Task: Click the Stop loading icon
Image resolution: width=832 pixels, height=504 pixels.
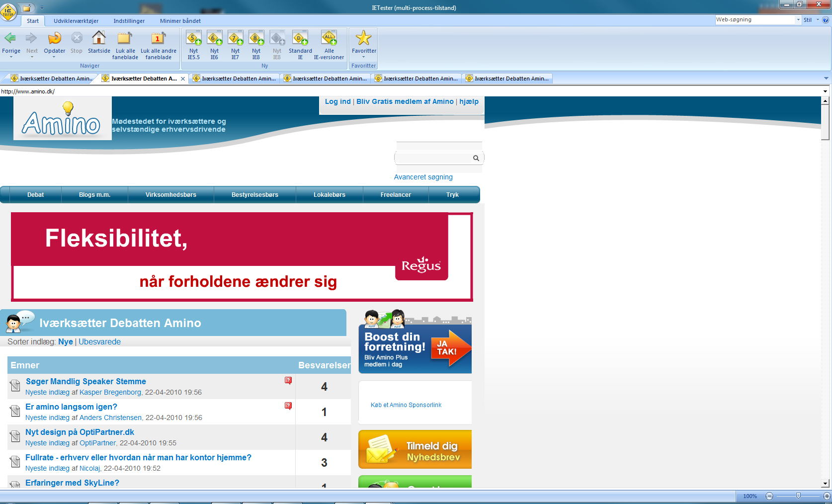Action: 77,38
